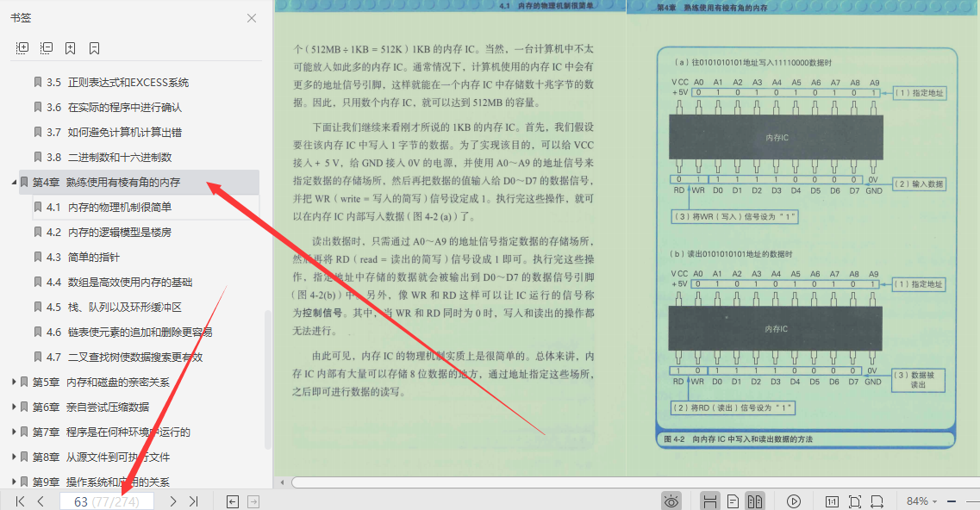Expand all bookmarks with the plus icon
Viewport: 980px width, 510px height.
(22, 47)
